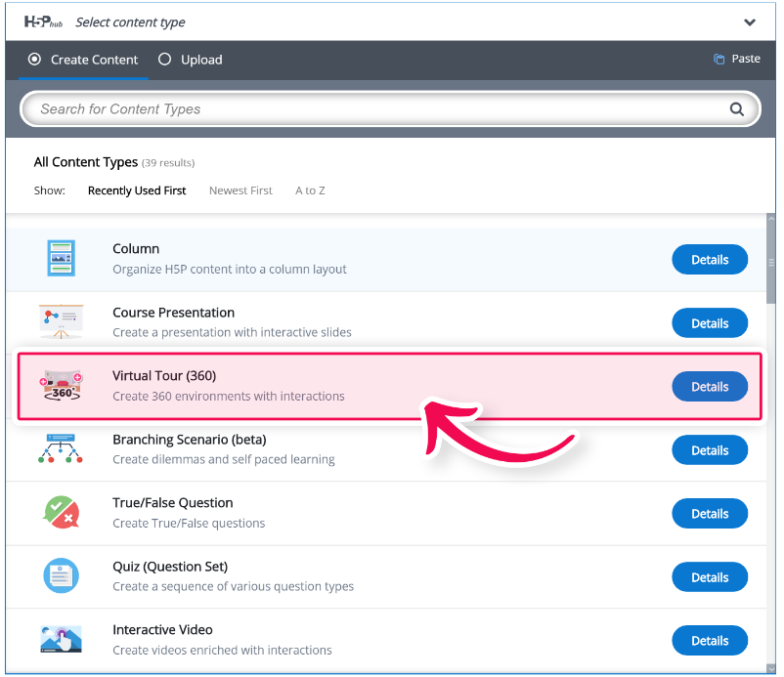Click the Interactive Video icon
The height and width of the screenshot is (677, 784).
pyautogui.click(x=61, y=640)
